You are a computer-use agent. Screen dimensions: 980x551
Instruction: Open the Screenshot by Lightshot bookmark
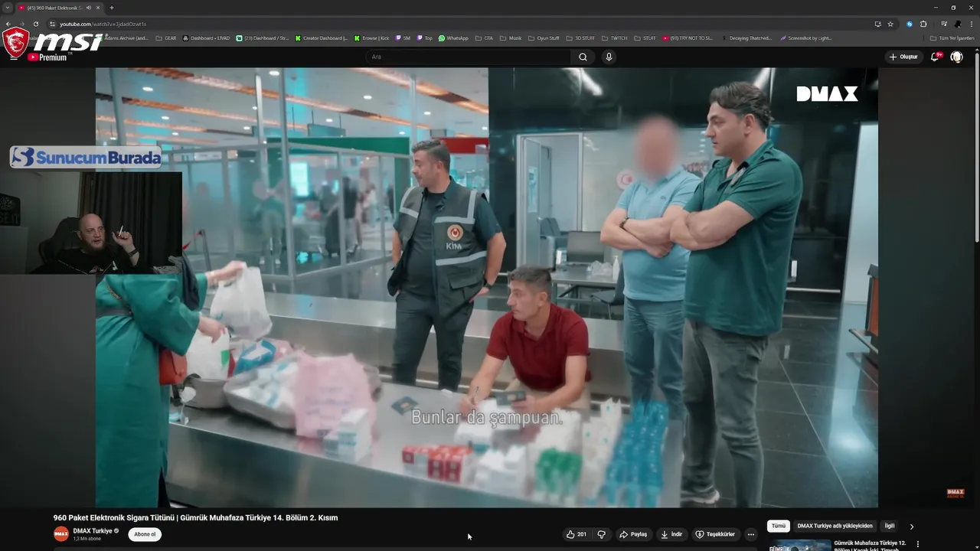point(805,37)
